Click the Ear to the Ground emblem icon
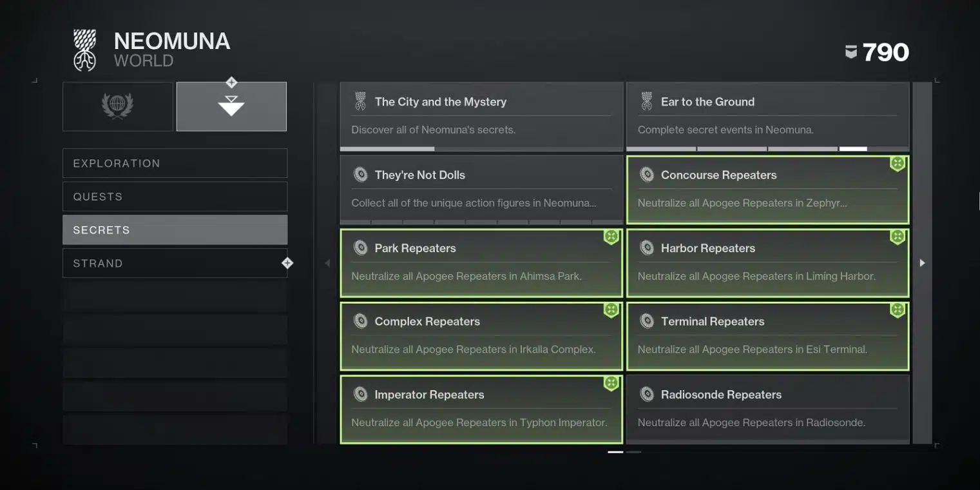This screenshot has height=490, width=980. (x=646, y=101)
